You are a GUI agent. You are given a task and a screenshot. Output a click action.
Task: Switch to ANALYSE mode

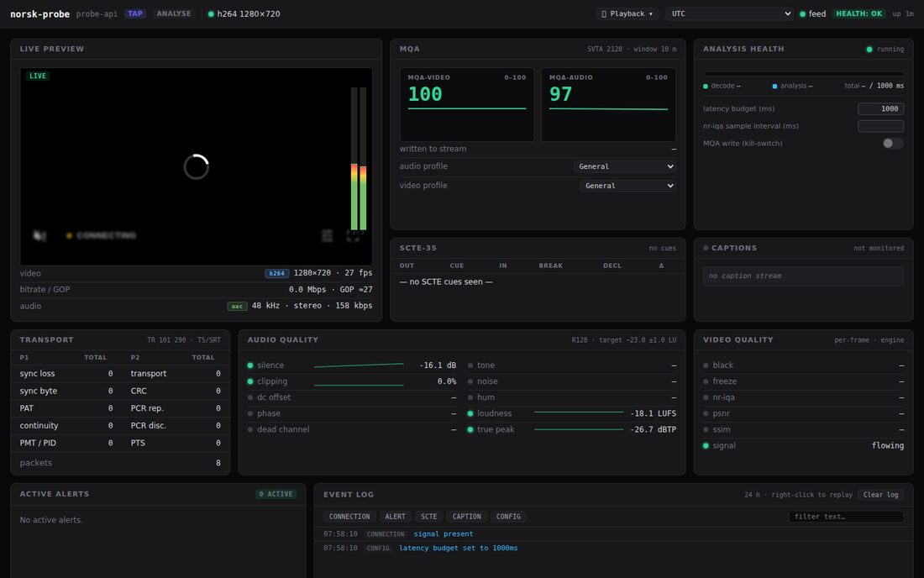click(174, 13)
